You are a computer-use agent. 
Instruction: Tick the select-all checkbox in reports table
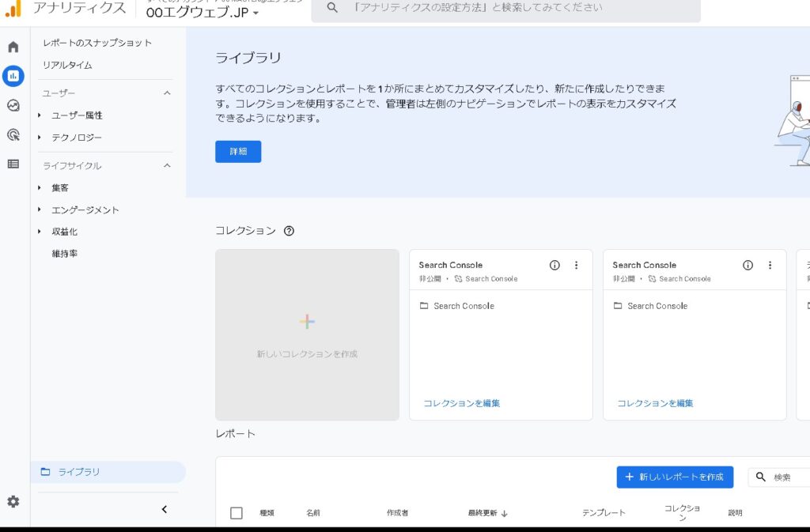pos(237,513)
